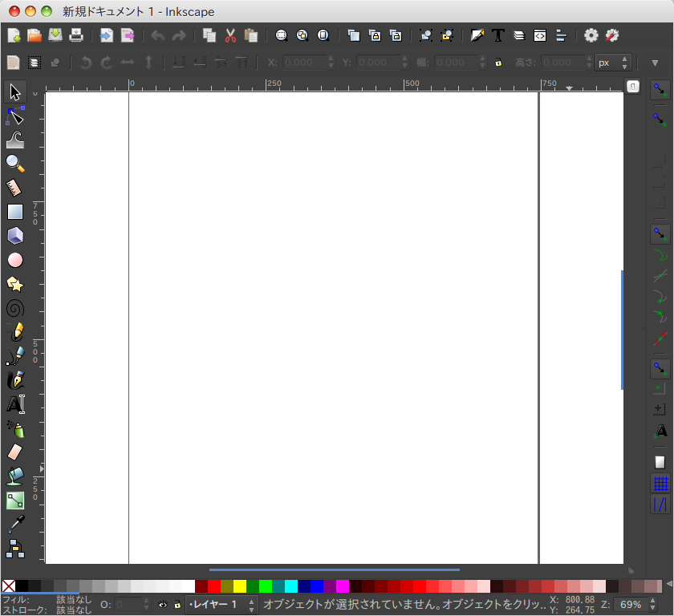The image size is (674, 616).
Task: Select the Node edit tool
Action: (x=15, y=116)
